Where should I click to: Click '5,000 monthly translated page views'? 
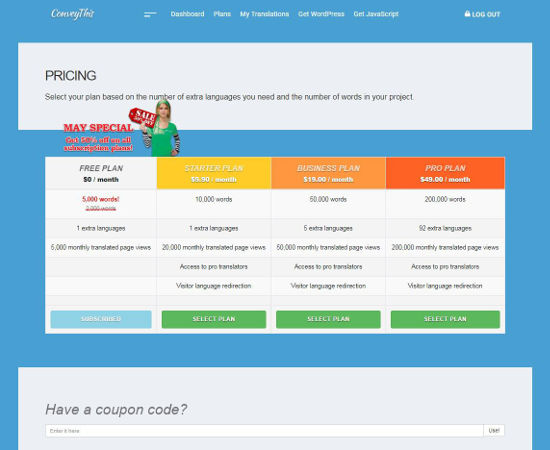[x=101, y=248]
